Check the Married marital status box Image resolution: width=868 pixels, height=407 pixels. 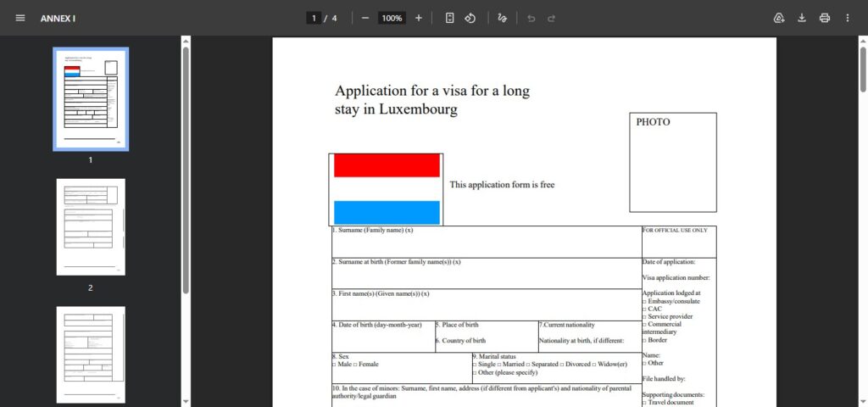click(x=499, y=365)
